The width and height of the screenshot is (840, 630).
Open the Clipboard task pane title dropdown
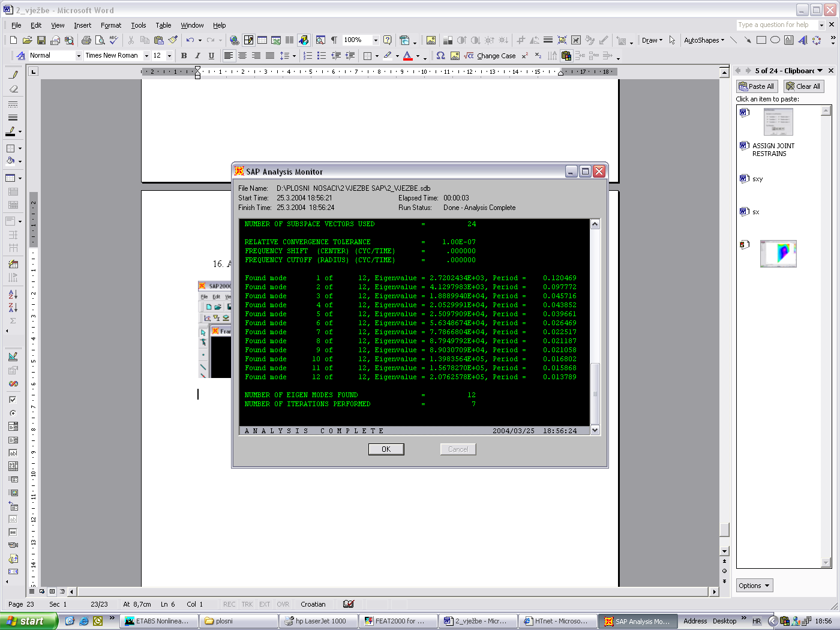coord(820,71)
